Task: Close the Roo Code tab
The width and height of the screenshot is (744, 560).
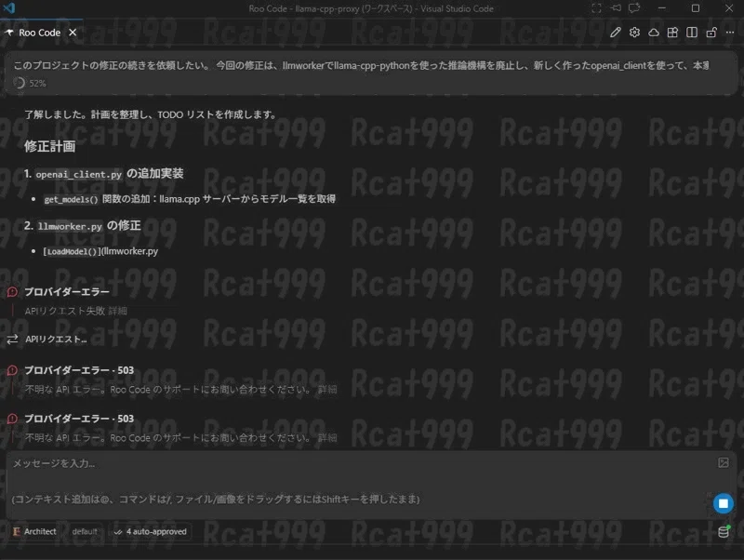Action: (73, 33)
